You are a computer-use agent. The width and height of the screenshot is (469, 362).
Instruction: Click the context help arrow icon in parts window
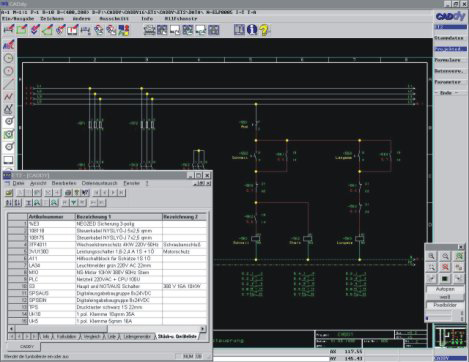(x=85, y=192)
